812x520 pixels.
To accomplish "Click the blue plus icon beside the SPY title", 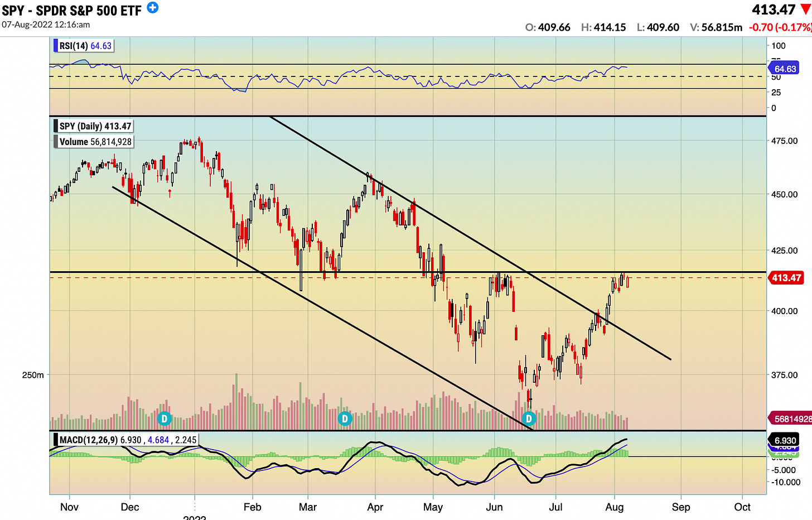I will [152, 8].
